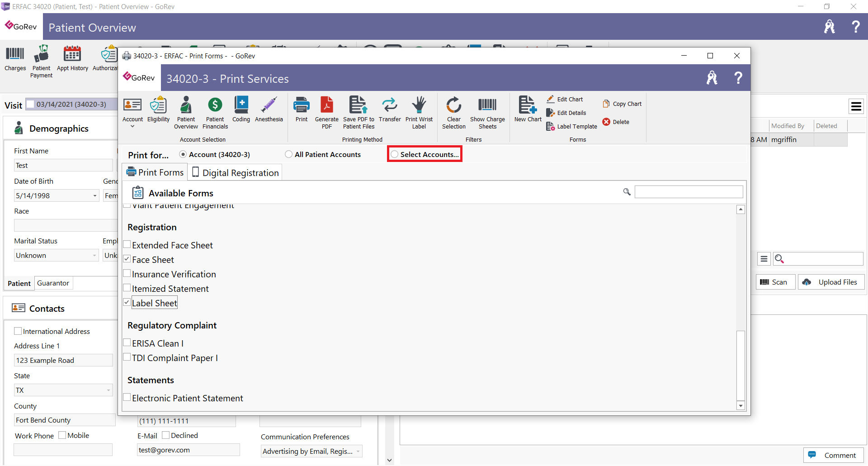Clear Selection of forms
The height and width of the screenshot is (466, 868).
pyautogui.click(x=454, y=113)
